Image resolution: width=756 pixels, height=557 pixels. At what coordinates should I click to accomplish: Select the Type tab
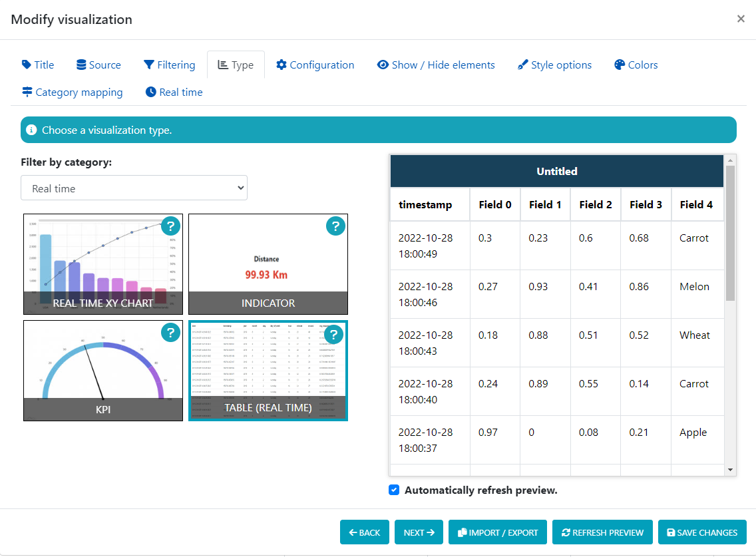point(236,65)
